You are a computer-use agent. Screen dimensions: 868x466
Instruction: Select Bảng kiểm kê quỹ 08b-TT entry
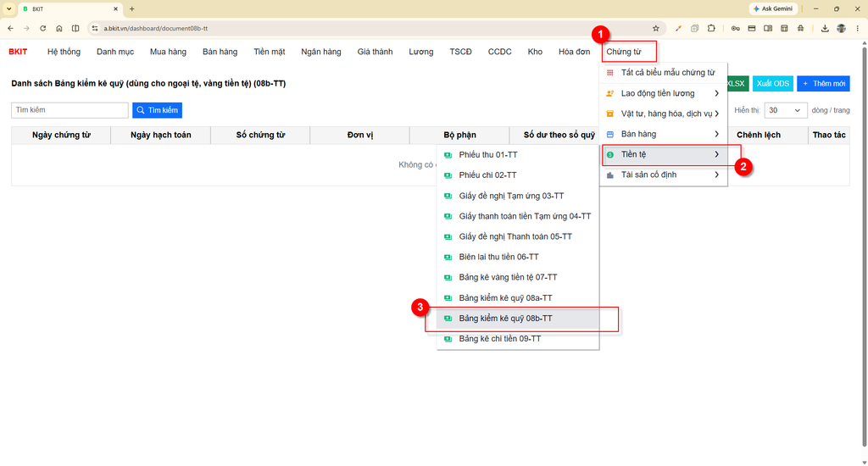coord(518,319)
